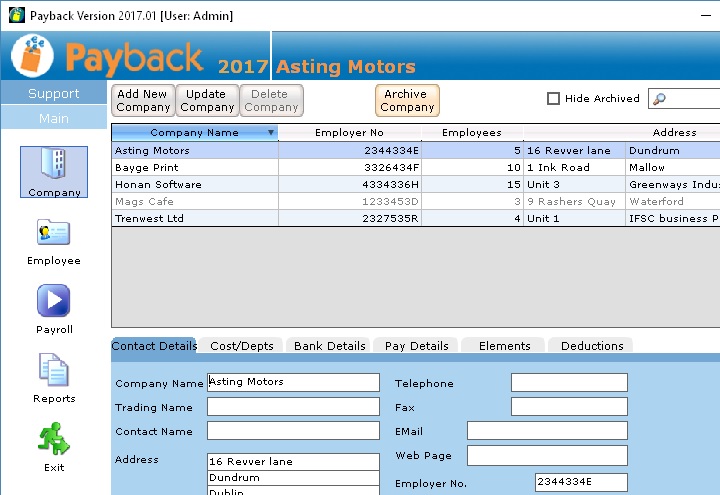720x495 pixels.
Task: Click the title bar app icon
Action: (13, 15)
